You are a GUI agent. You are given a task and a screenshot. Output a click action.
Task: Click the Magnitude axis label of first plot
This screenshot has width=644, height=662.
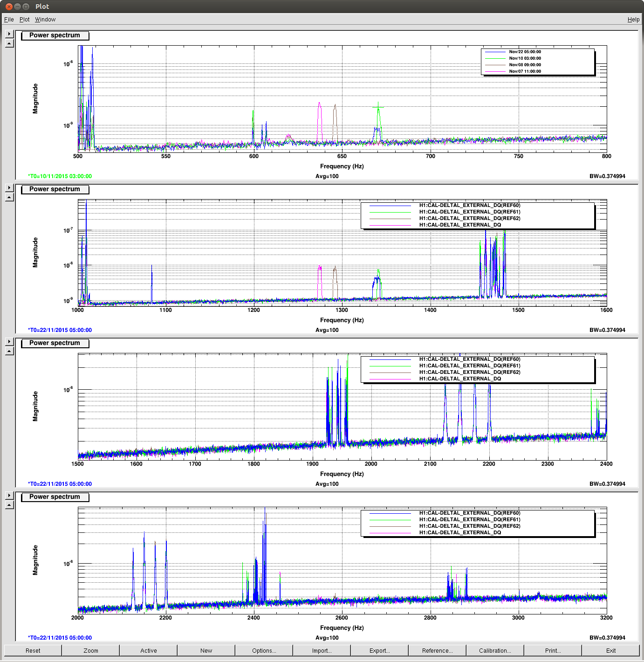(35, 98)
